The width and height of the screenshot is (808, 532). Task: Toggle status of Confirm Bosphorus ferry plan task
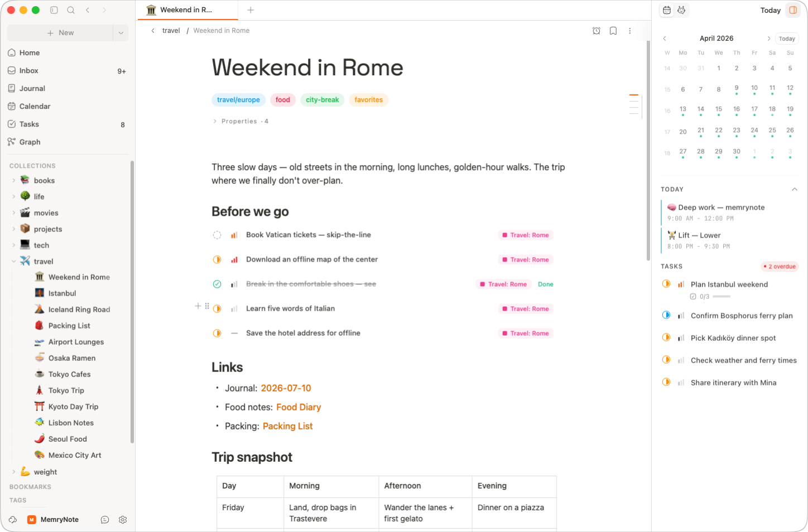[x=666, y=315]
